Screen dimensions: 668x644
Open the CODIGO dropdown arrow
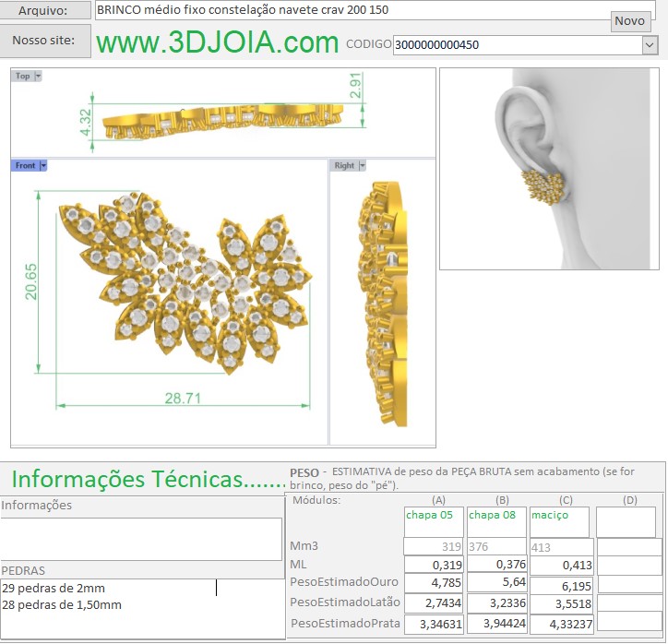point(649,44)
